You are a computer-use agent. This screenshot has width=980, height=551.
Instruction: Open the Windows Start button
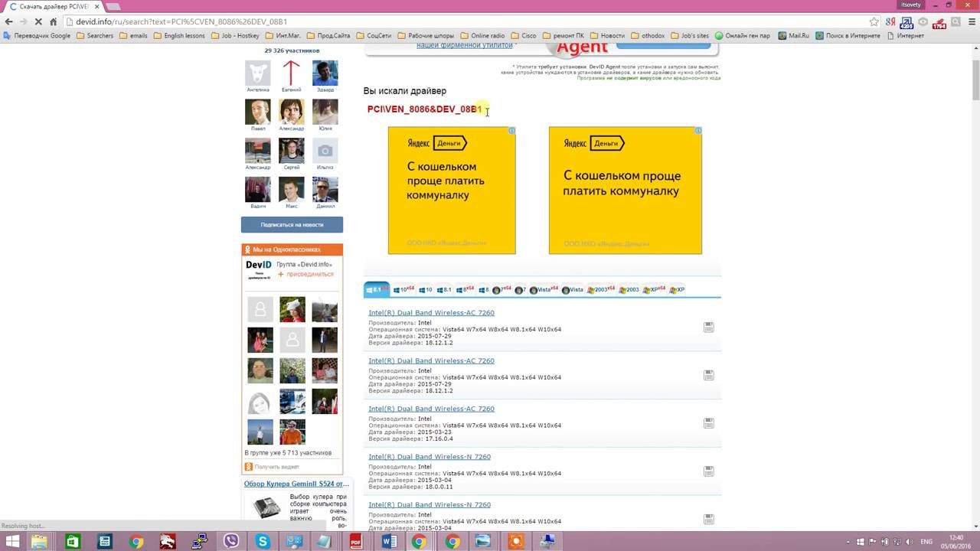(x=12, y=541)
